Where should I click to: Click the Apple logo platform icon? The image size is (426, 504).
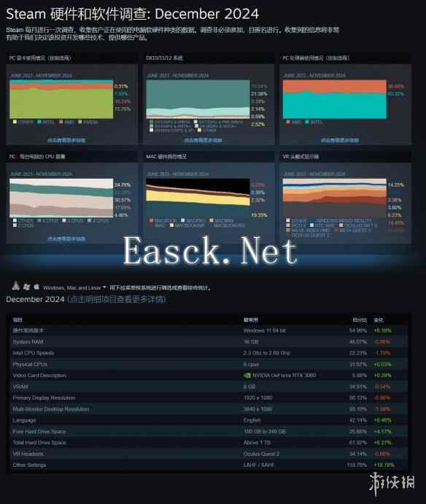point(36,286)
